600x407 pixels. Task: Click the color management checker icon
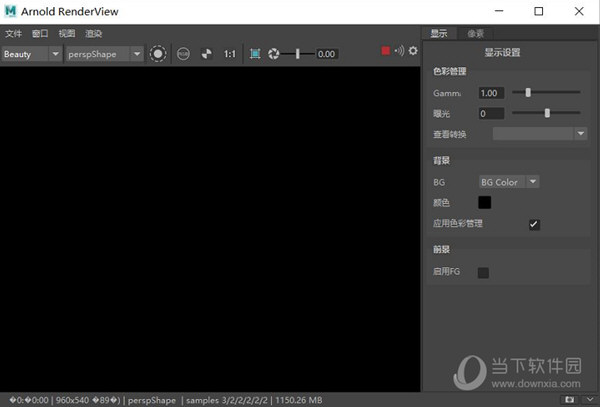pos(207,54)
